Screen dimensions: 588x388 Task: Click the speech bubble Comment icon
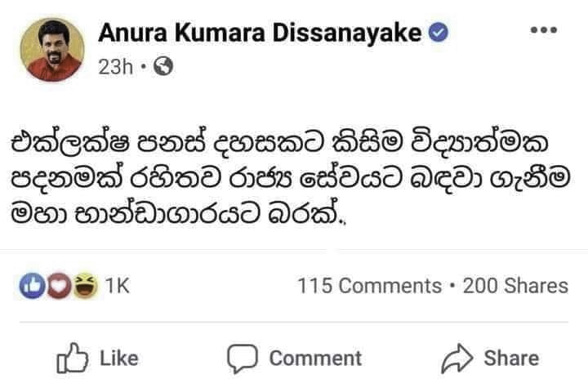243,359
